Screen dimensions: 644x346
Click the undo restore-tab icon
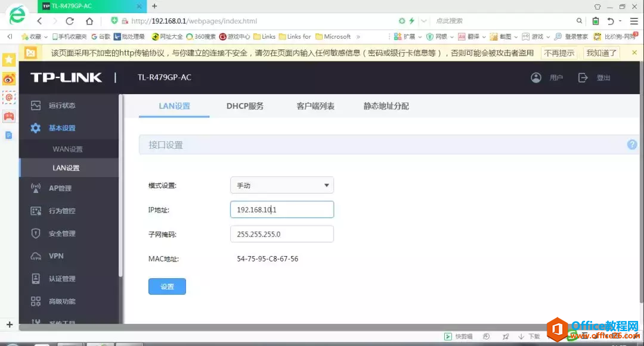point(611,21)
